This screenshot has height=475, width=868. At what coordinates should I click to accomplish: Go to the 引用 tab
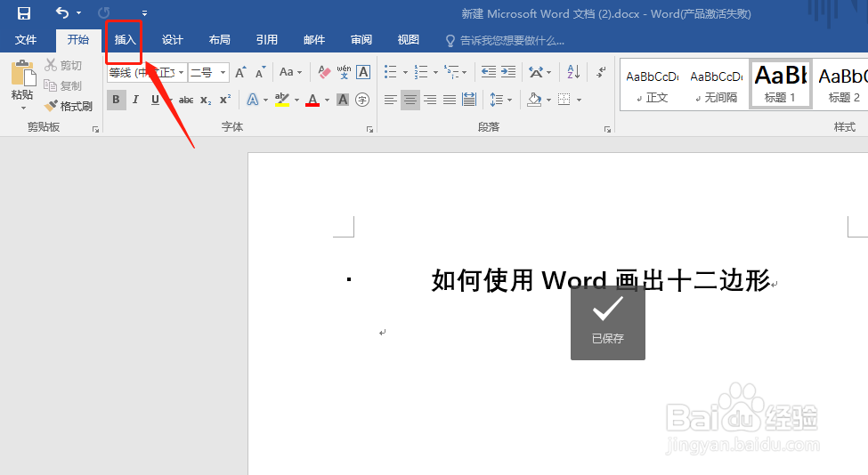point(266,40)
